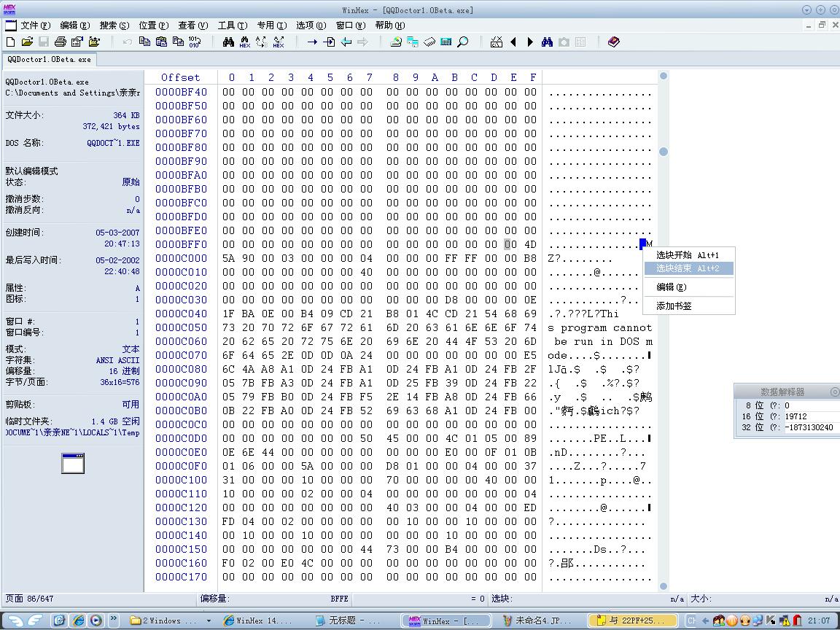Click the Open folder toolbar icon
The height and width of the screenshot is (630, 840).
pos(94,42)
